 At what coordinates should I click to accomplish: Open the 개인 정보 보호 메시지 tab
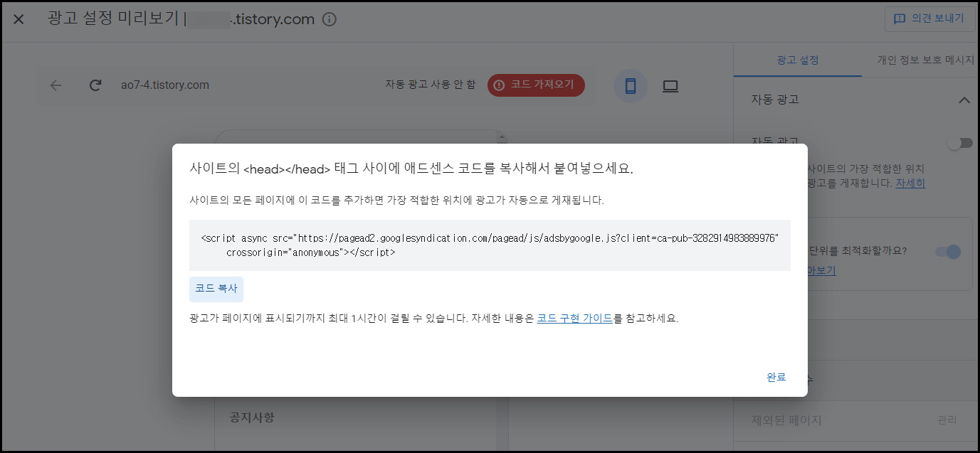point(926,60)
